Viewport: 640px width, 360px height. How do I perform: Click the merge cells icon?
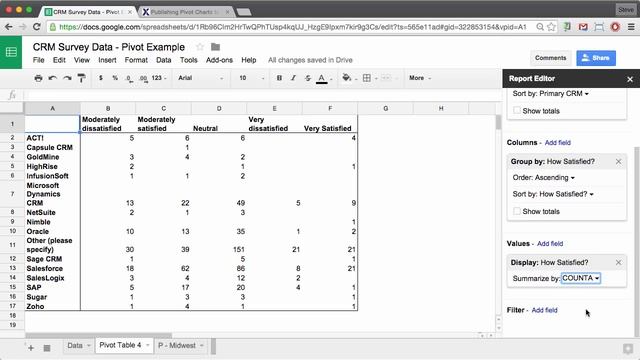[x=386, y=78]
